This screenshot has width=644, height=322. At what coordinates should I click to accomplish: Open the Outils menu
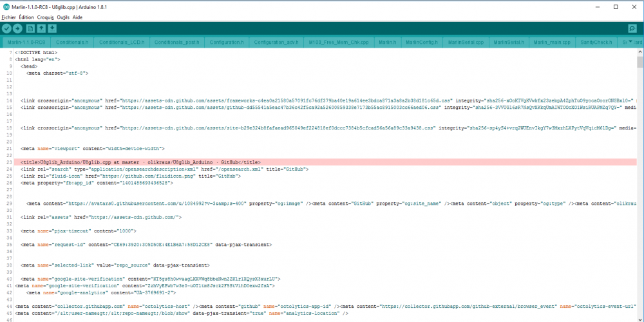click(x=63, y=17)
